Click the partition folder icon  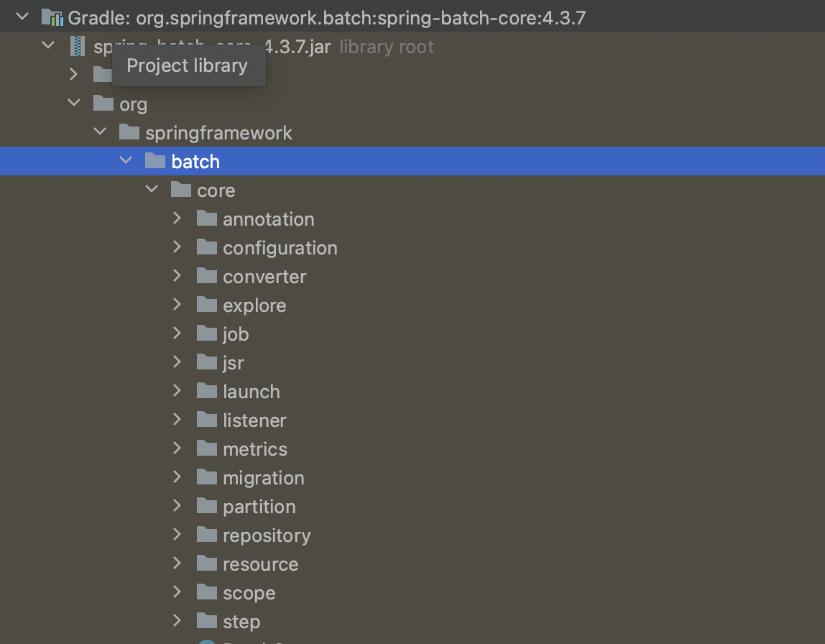(206, 505)
